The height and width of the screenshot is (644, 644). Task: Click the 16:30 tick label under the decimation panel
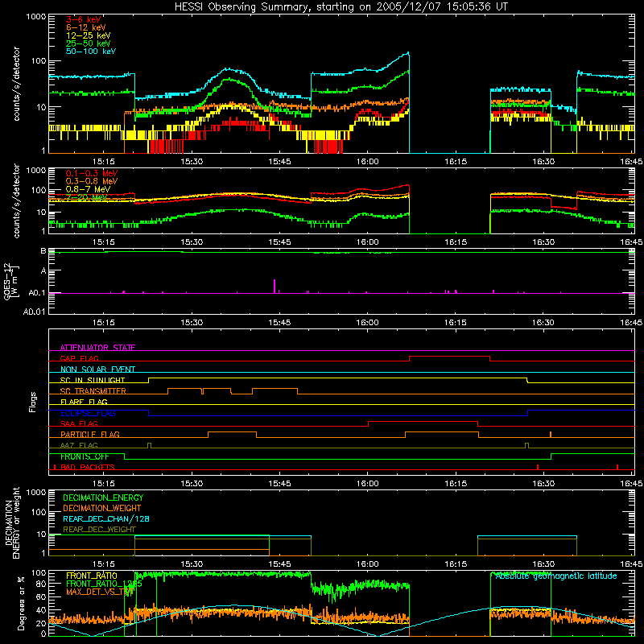(543, 564)
